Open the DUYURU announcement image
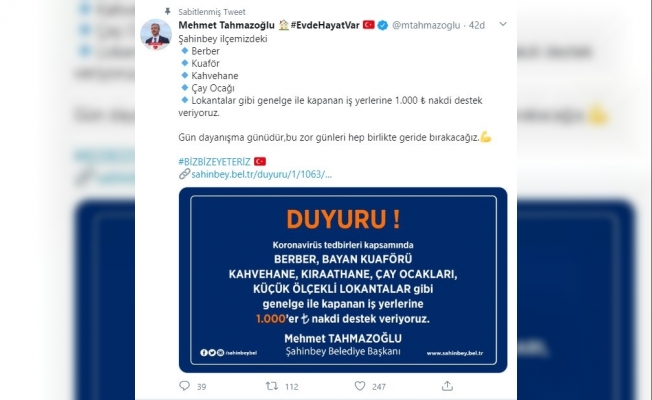The height and width of the screenshot is (400, 652). coord(343,280)
